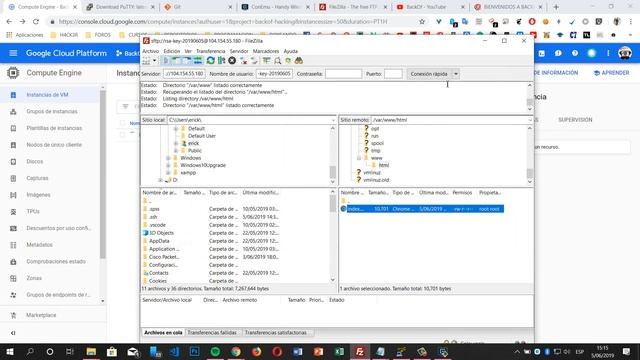Sort remote list by Permisos column
This screenshot has height=360, width=640.
coord(462,193)
